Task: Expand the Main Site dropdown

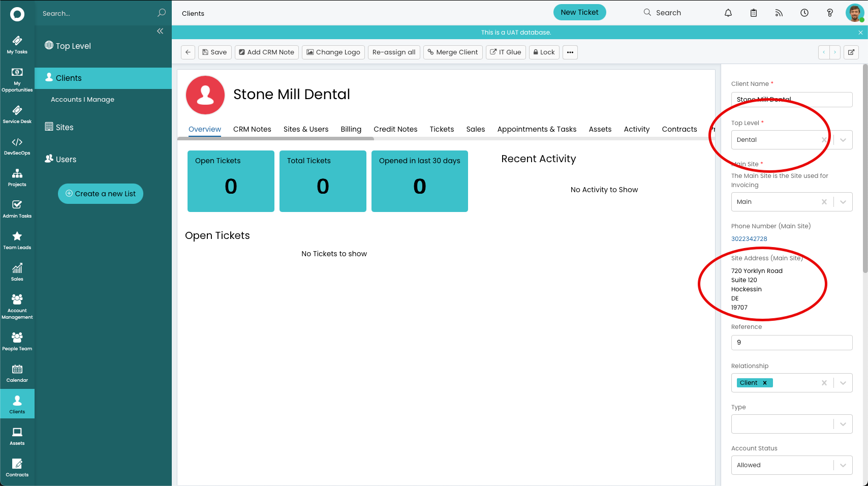Action: coord(843,202)
